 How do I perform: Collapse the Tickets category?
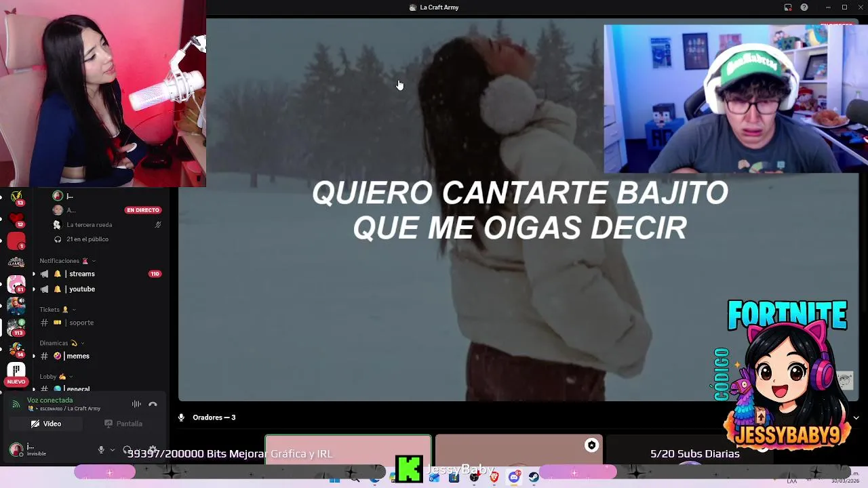pyautogui.click(x=57, y=310)
